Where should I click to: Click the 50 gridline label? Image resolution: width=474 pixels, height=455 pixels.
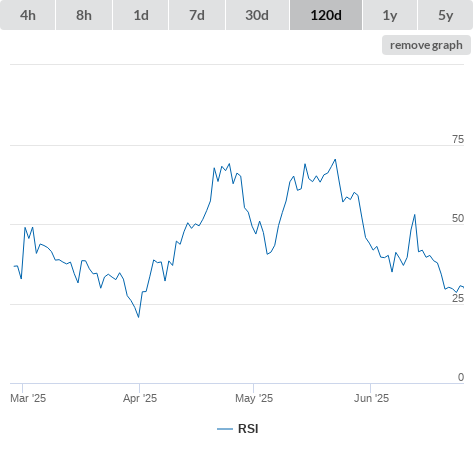click(x=458, y=218)
